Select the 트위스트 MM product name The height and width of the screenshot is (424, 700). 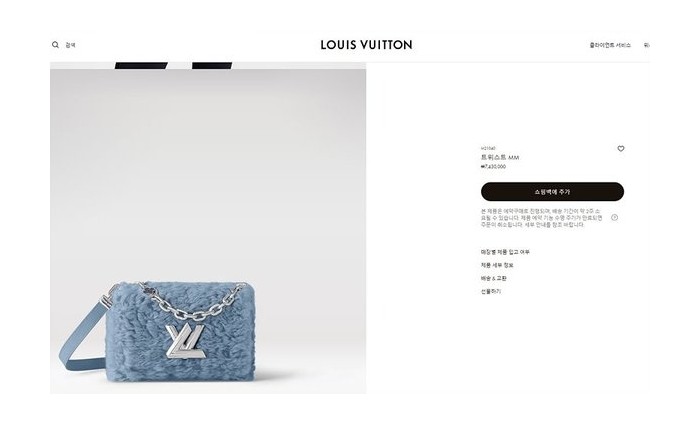pos(500,158)
